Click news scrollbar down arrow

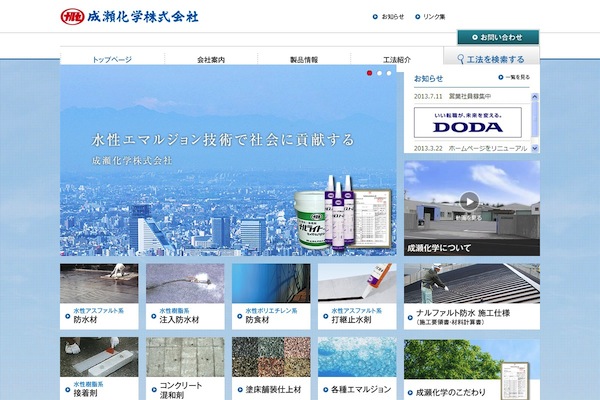[535, 148]
